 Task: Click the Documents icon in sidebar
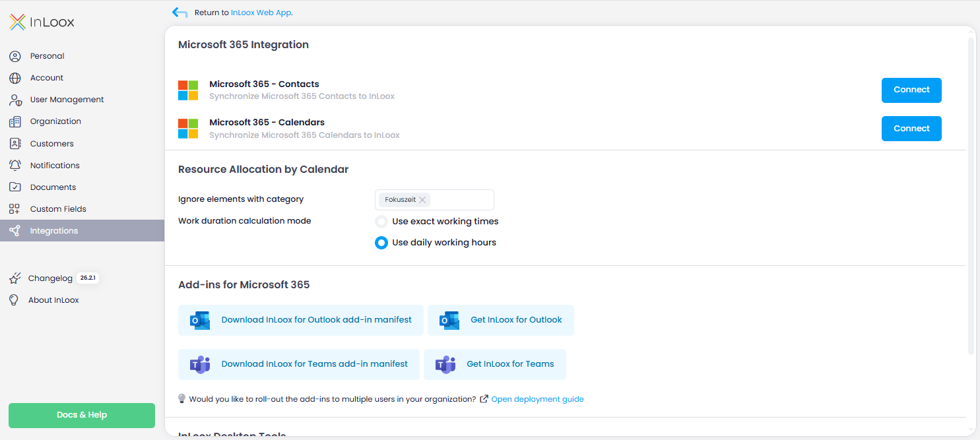tap(15, 187)
